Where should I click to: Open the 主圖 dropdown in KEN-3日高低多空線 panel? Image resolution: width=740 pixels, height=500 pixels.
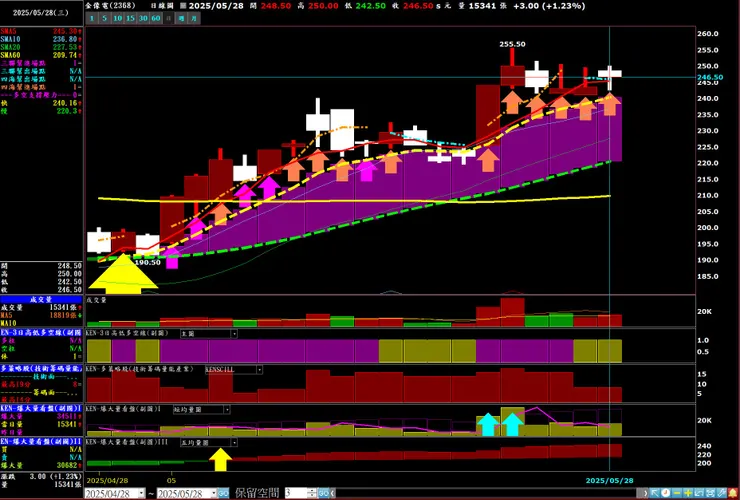(234, 333)
